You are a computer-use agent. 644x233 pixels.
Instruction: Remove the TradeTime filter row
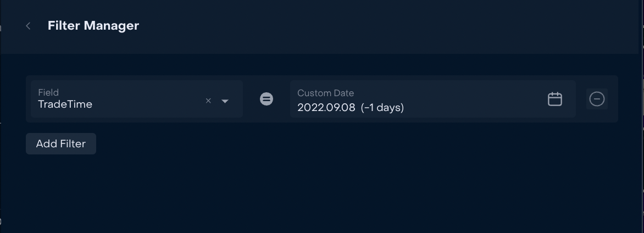click(x=597, y=99)
